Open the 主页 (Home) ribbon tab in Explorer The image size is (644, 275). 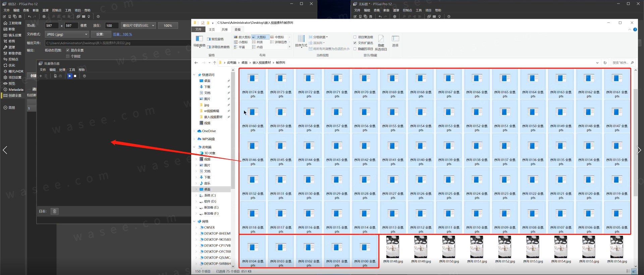(x=212, y=29)
